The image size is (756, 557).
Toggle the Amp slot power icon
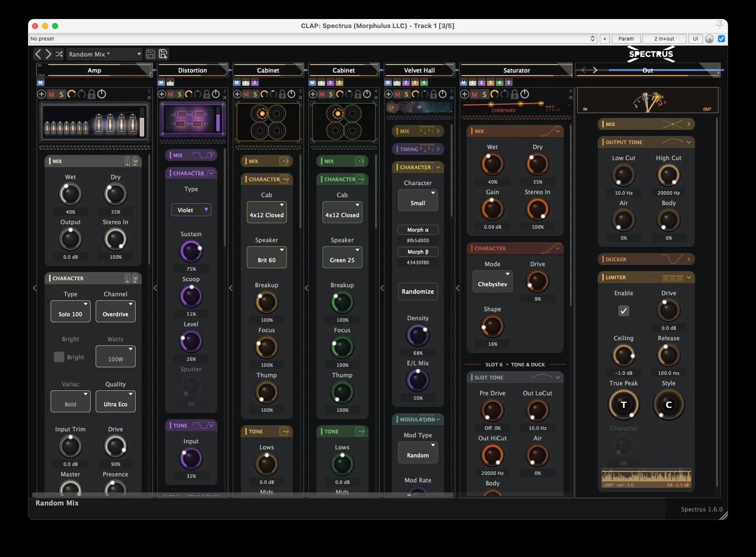[102, 94]
